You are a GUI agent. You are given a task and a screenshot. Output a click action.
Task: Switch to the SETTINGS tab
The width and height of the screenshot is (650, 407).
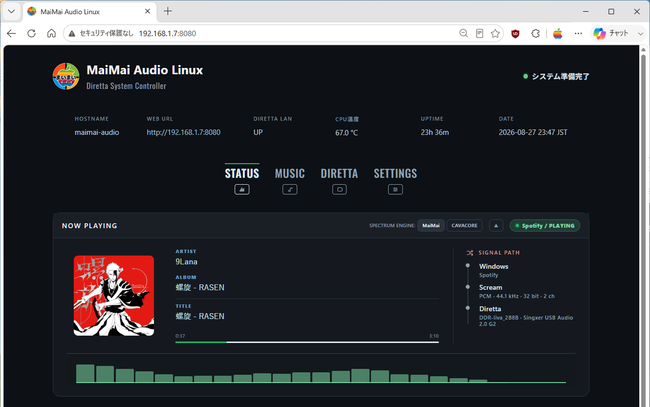[x=395, y=173]
